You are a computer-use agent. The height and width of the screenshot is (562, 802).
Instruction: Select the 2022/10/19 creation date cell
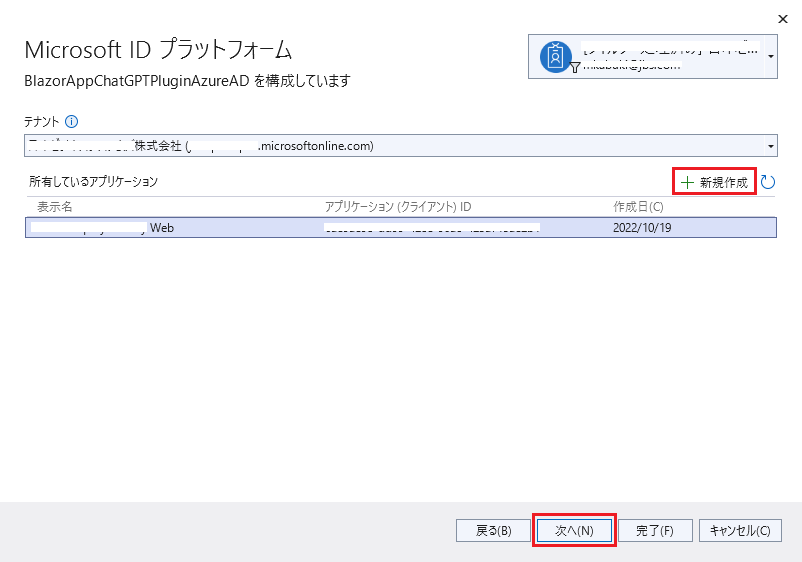pyautogui.click(x=642, y=228)
